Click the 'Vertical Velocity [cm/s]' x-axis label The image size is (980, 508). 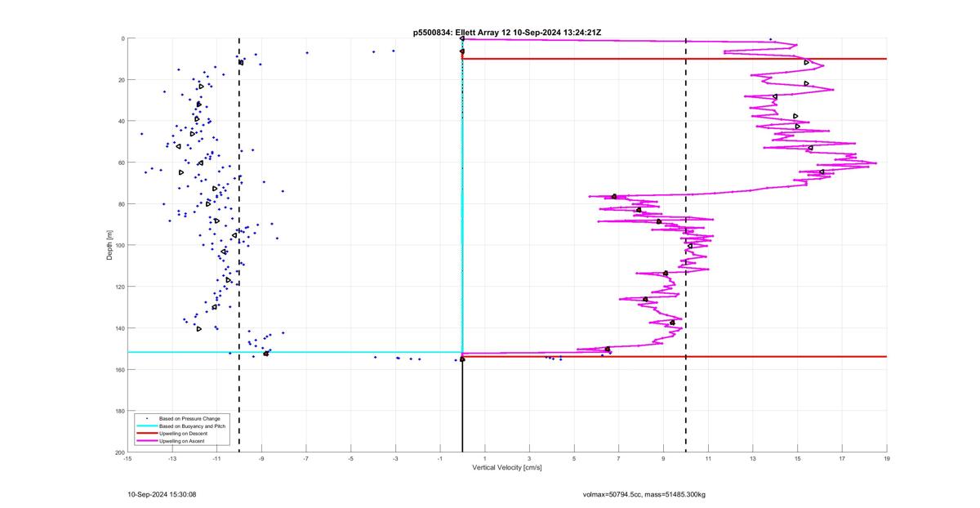click(507, 468)
